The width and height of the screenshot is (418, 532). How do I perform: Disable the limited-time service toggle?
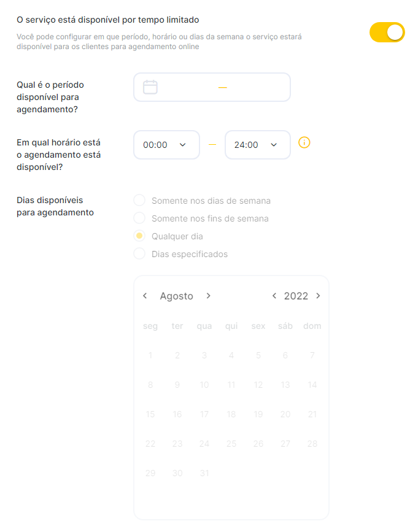coord(387,33)
